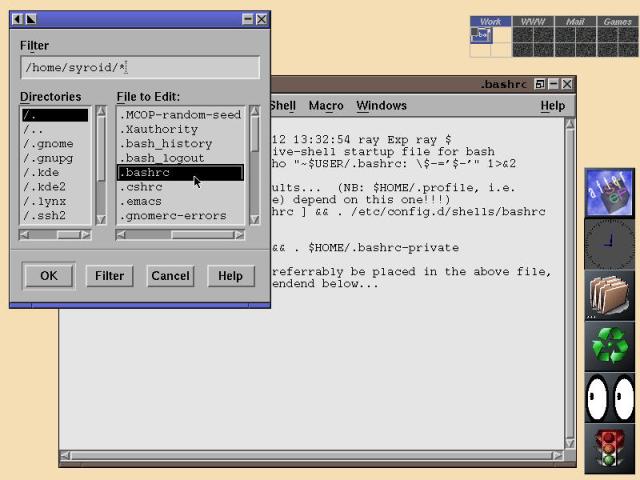This screenshot has height=480, width=640.
Task: Select the /.gnupg directory
Action: 55,158
